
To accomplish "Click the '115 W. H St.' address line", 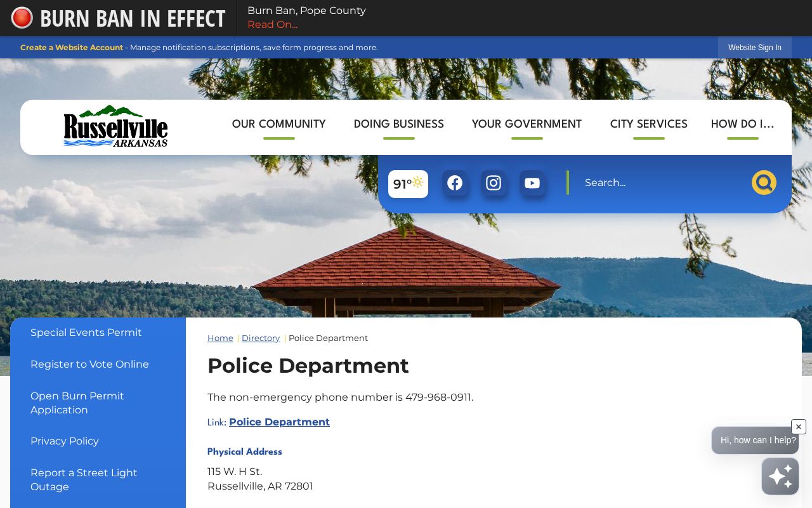I will [x=235, y=472].
